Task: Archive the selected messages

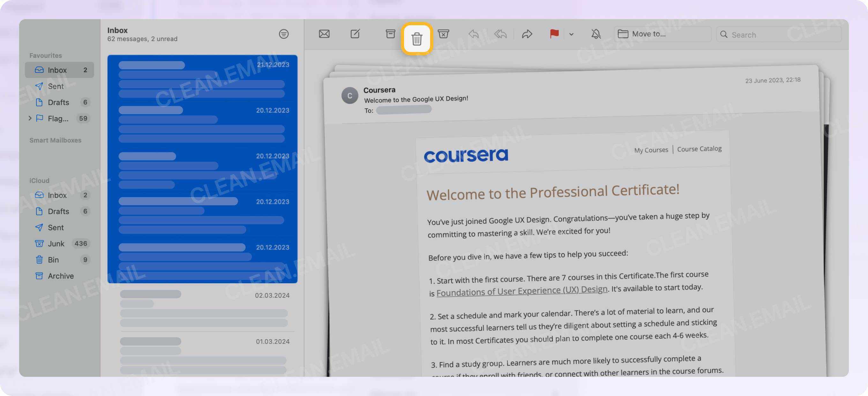Action: click(390, 34)
